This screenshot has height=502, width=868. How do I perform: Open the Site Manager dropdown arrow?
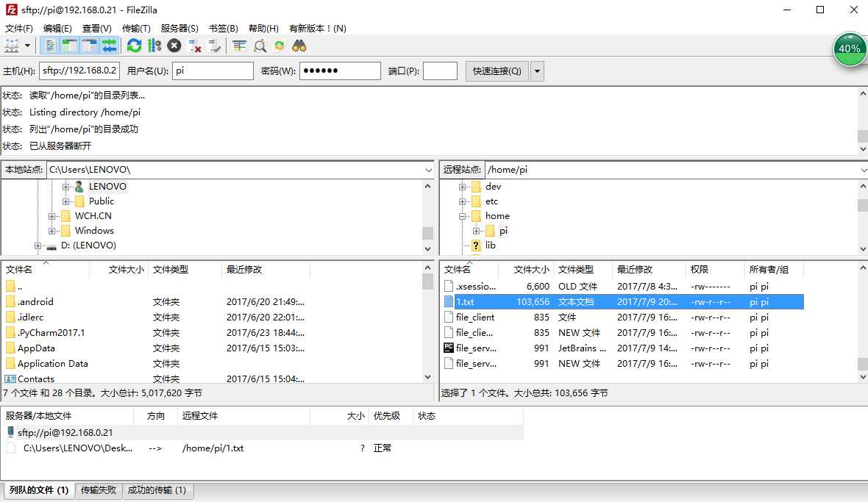click(x=27, y=46)
